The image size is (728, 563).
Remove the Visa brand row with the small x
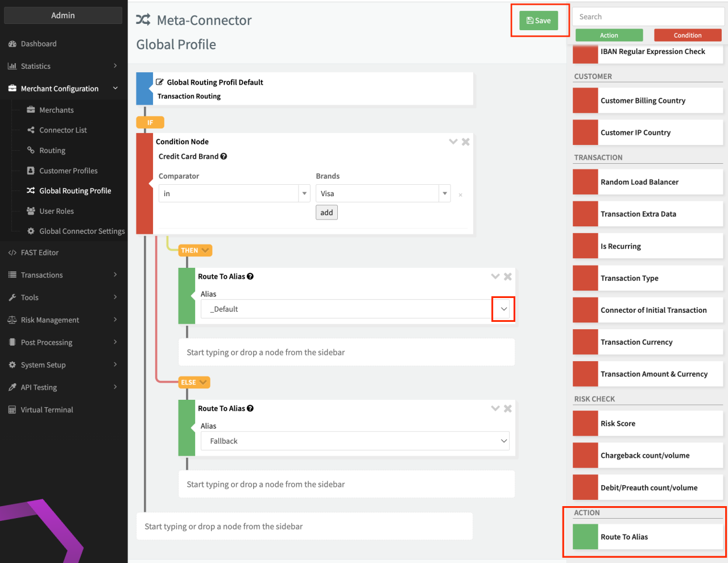[460, 195]
